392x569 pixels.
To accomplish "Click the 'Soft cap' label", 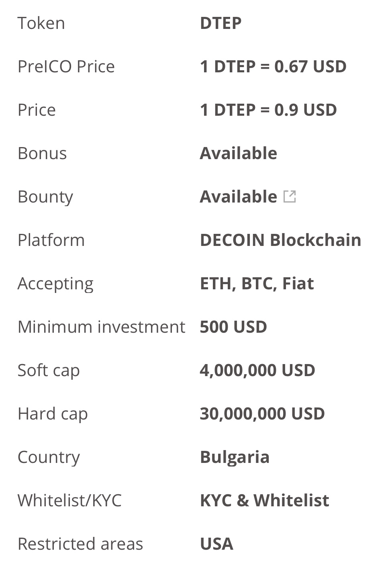I will [x=49, y=370].
